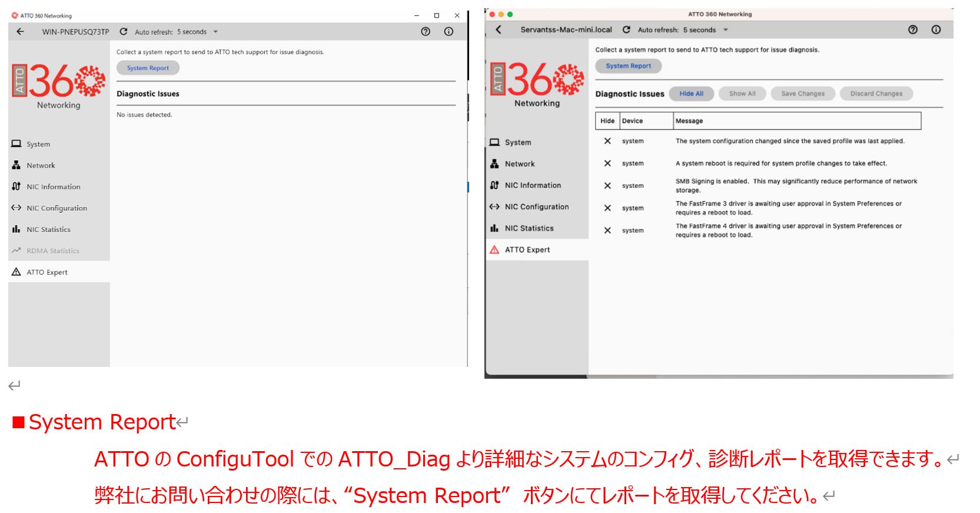Click refresh icon in Windows ATTO window
The width and height of the screenshot is (980, 513).
(124, 32)
